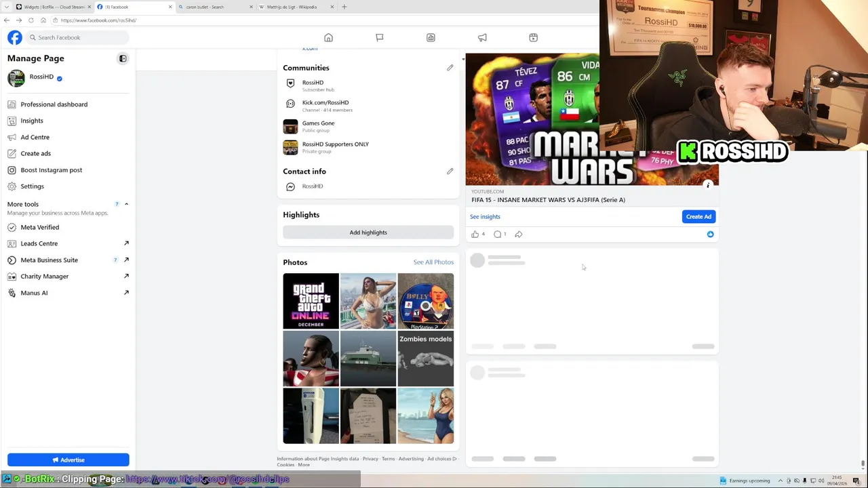Open the taskbar volume control
The width and height of the screenshot is (868, 488).
click(821, 481)
